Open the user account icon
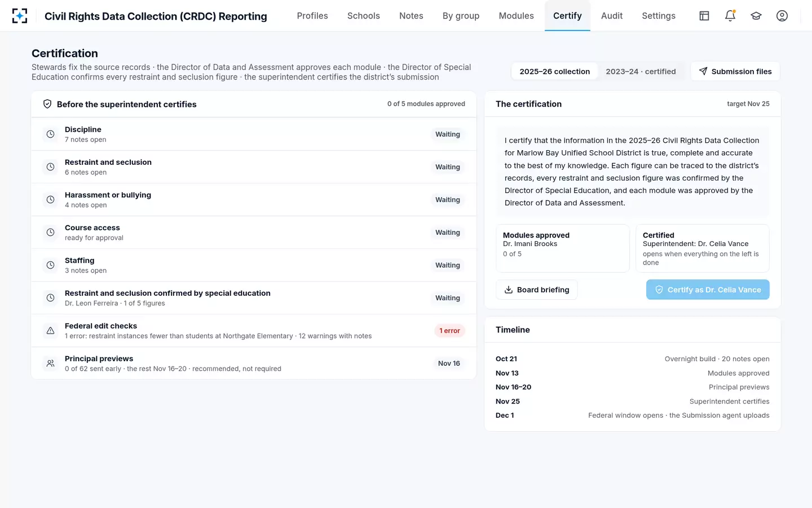Screen dimensions: 812x508 click(x=782, y=16)
